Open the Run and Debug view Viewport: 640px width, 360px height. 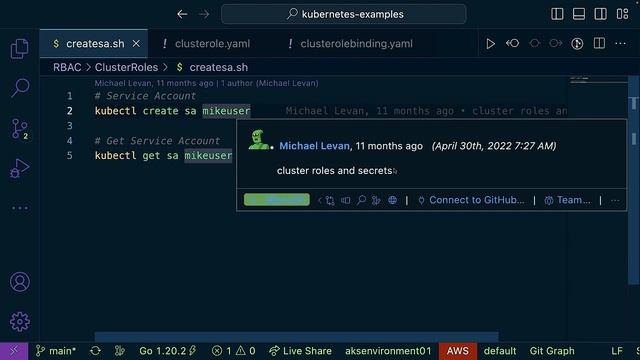(20, 168)
